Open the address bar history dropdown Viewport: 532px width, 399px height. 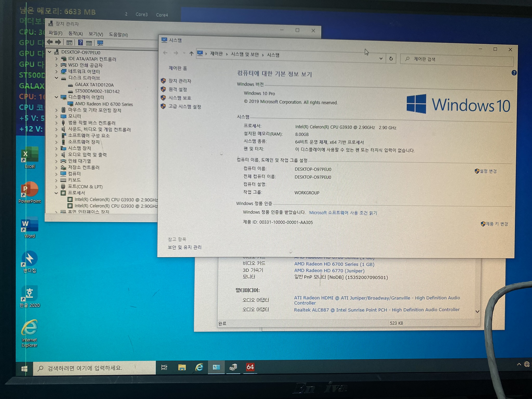[x=381, y=58]
